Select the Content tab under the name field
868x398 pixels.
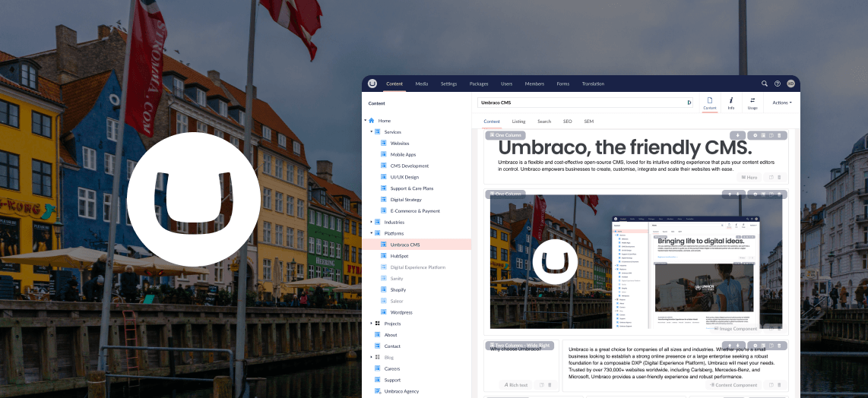[x=492, y=122]
